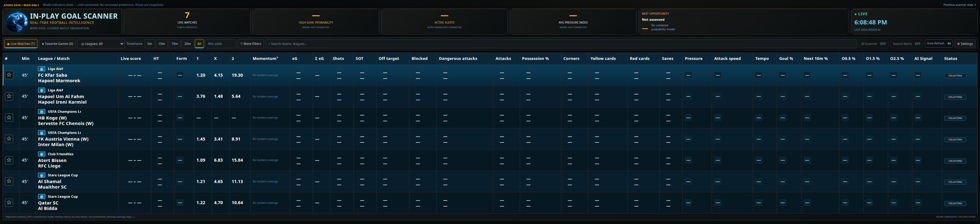
Task: Click the COLLECTING status in Qatar SC row
Action: (955, 203)
